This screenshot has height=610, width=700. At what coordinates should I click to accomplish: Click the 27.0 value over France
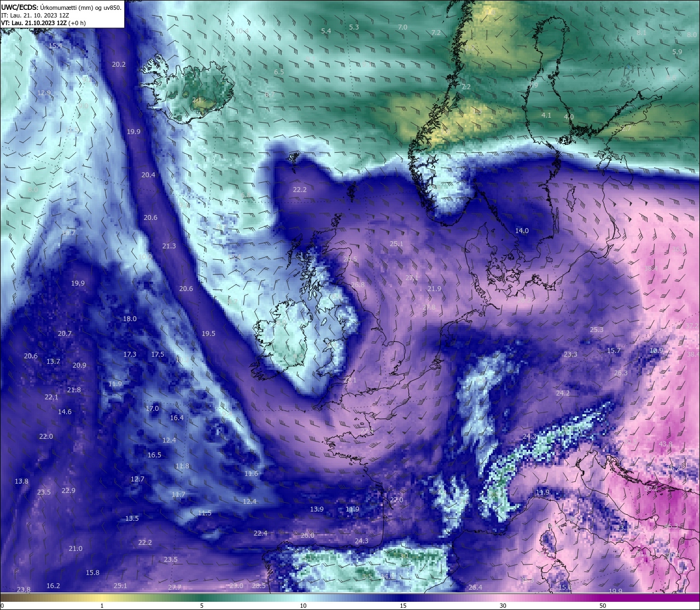pos(396,500)
